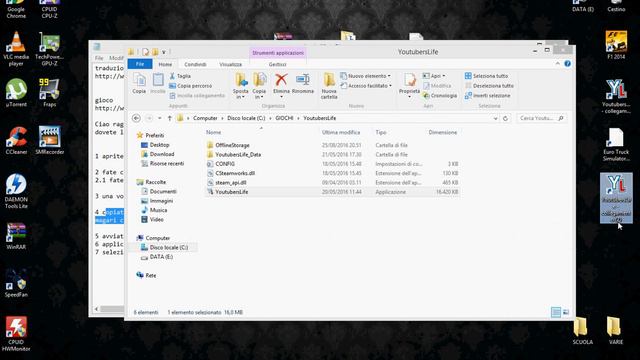Open the F1 2014 desktop shortcut
Screen dimensions: 640x360
coord(616,45)
